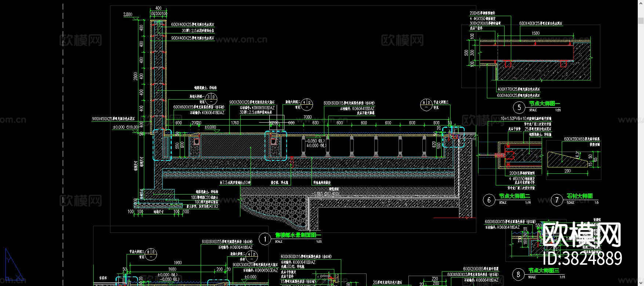The width and height of the screenshot is (644, 286).
Task: Select the green title 节点大样图二
Action: click(514, 196)
